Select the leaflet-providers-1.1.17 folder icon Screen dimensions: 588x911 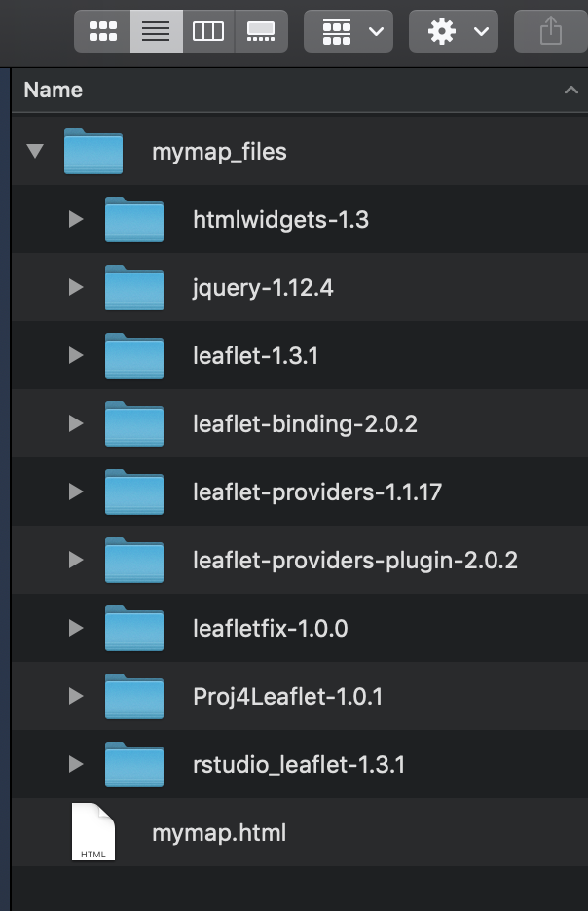click(x=134, y=492)
